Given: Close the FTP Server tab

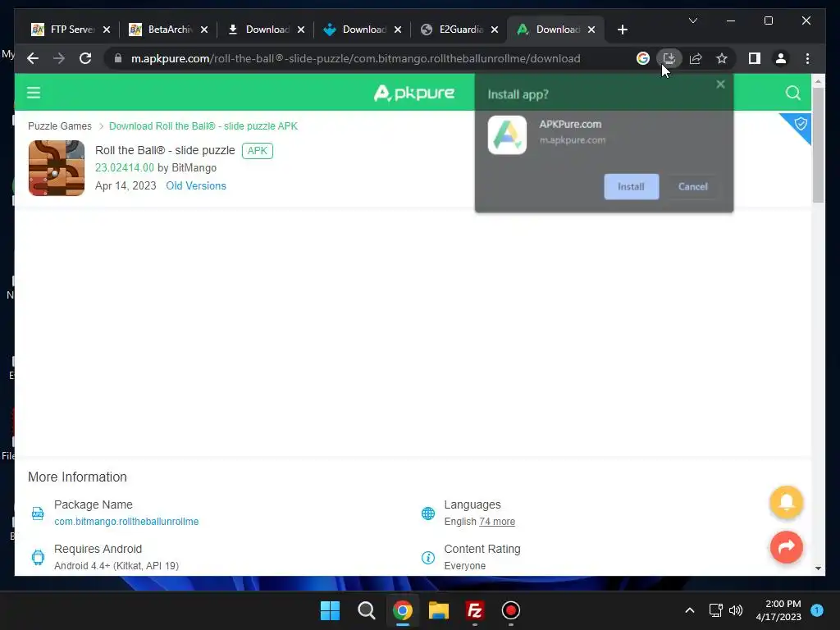Looking at the screenshot, I should pos(107,30).
